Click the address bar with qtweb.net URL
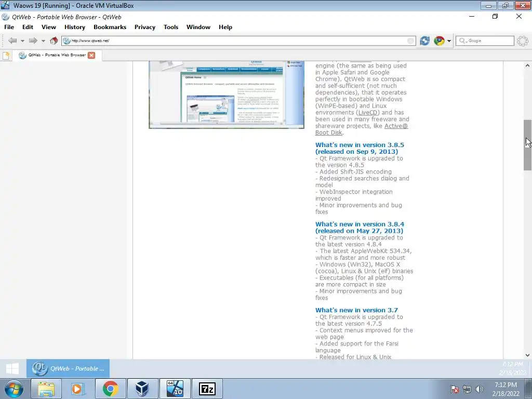 (x=238, y=41)
